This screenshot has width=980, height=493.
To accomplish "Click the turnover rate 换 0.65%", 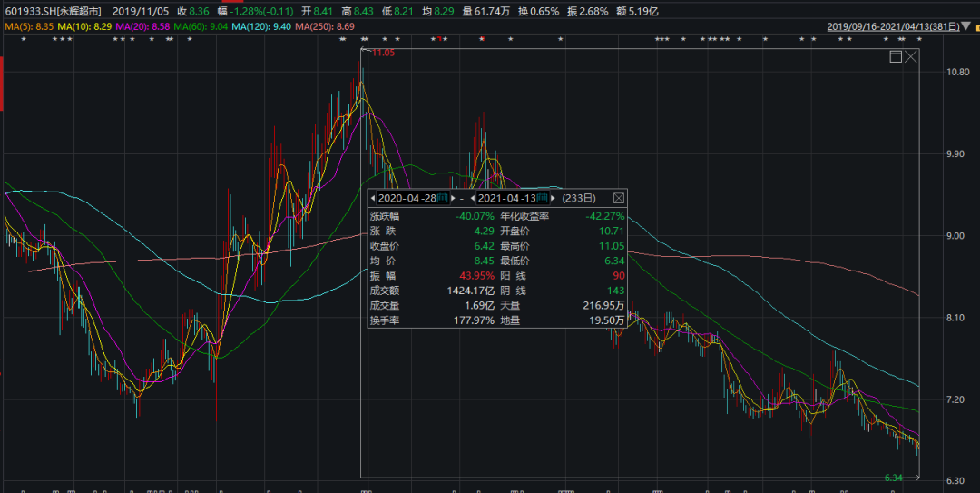I will pyautogui.click(x=539, y=11).
